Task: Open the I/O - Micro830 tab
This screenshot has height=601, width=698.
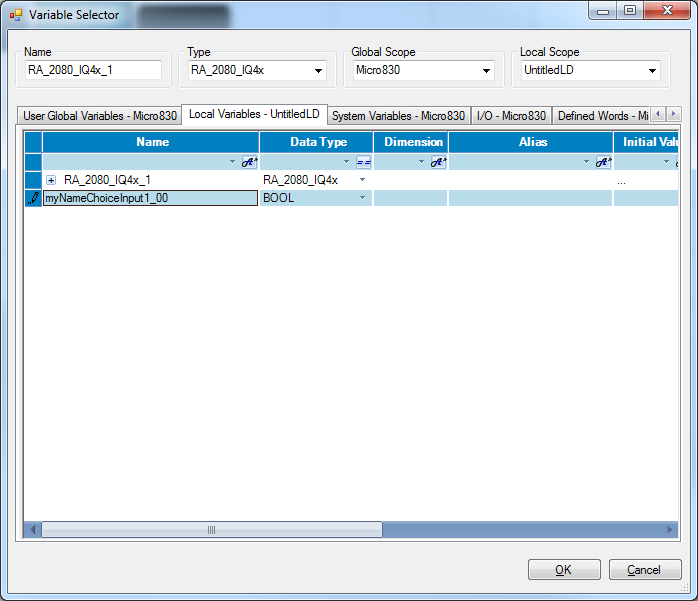Action: coord(510,116)
